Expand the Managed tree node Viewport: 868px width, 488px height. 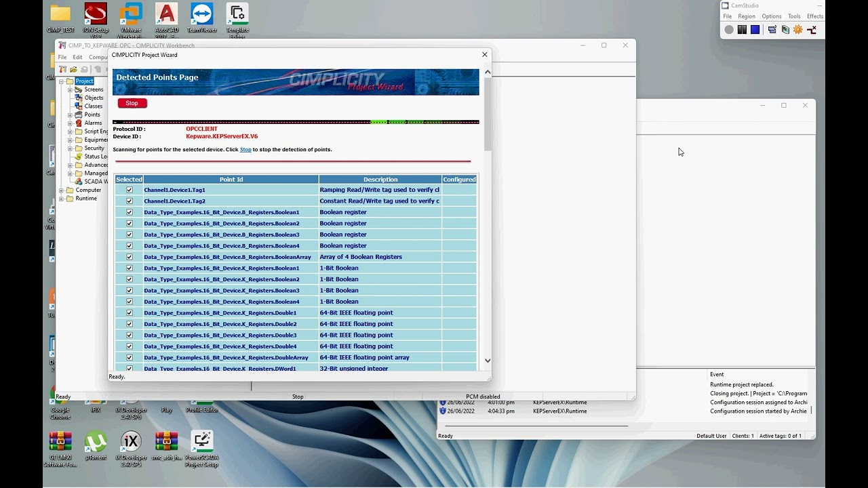(69, 174)
